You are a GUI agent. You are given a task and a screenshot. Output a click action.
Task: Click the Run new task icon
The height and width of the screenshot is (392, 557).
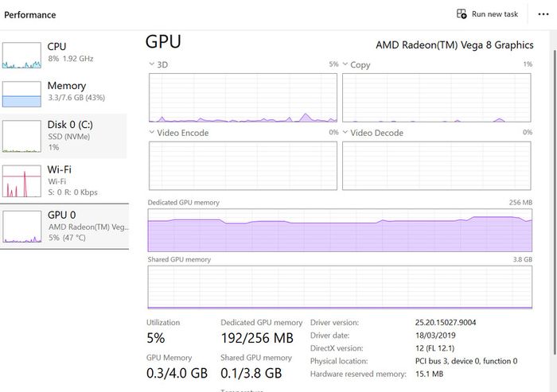(x=462, y=14)
